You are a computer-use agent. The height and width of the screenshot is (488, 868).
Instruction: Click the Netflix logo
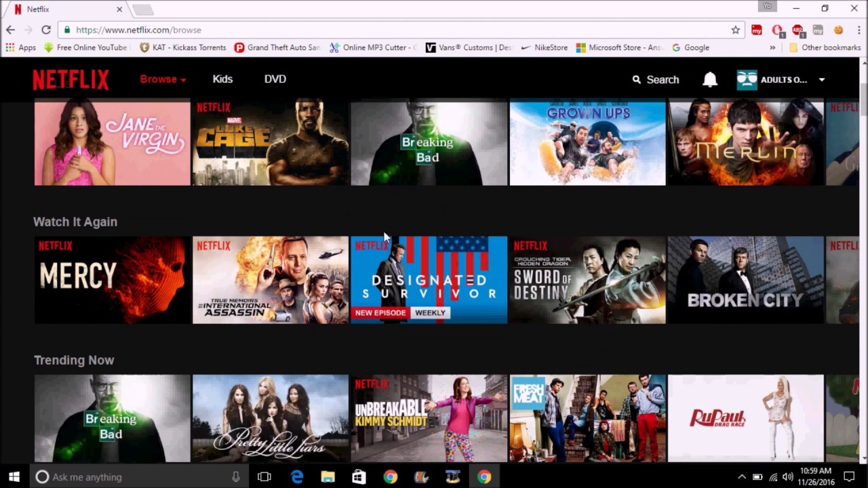coord(71,79)
